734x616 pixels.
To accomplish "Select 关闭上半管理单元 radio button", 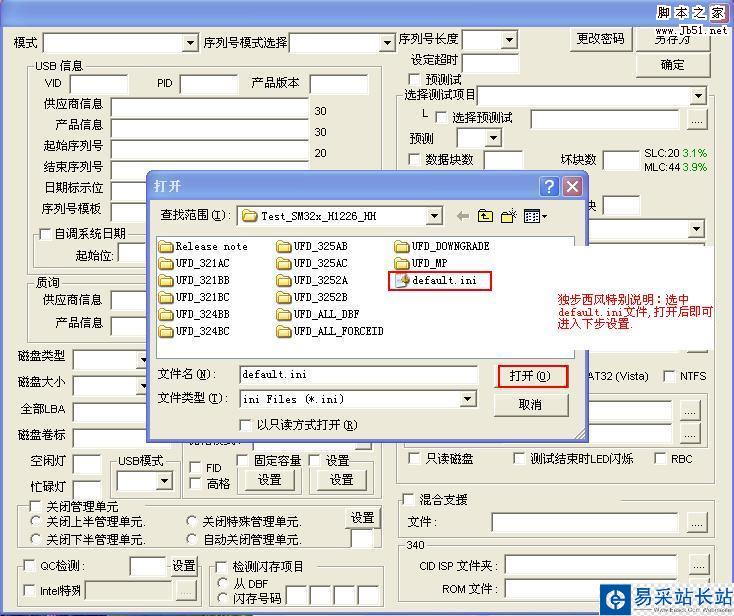I will 36,521.
